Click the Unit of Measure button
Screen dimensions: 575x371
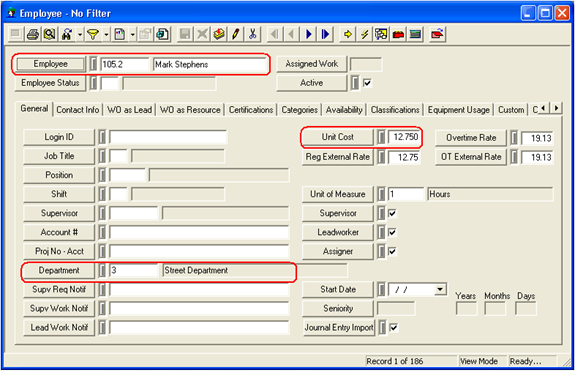click(338, 194)
